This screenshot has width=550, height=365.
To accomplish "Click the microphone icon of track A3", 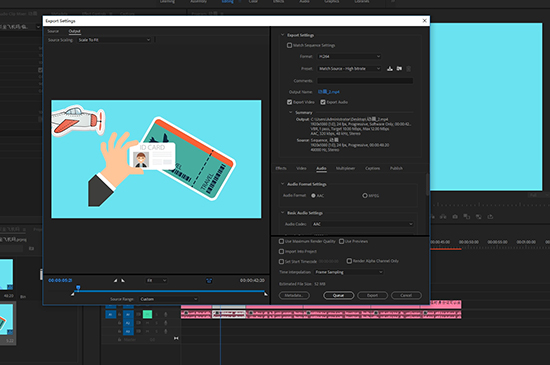I will pyautogui.click(x=166, y=331).
